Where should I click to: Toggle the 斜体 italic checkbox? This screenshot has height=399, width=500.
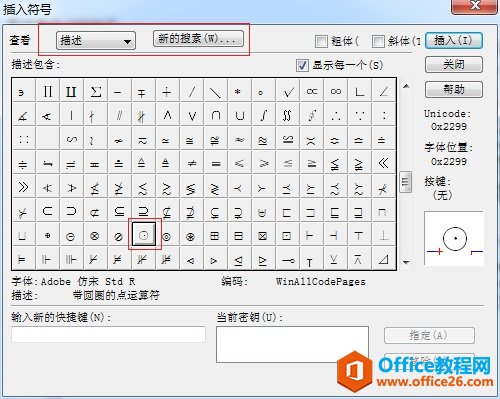(x=378, y=41)
